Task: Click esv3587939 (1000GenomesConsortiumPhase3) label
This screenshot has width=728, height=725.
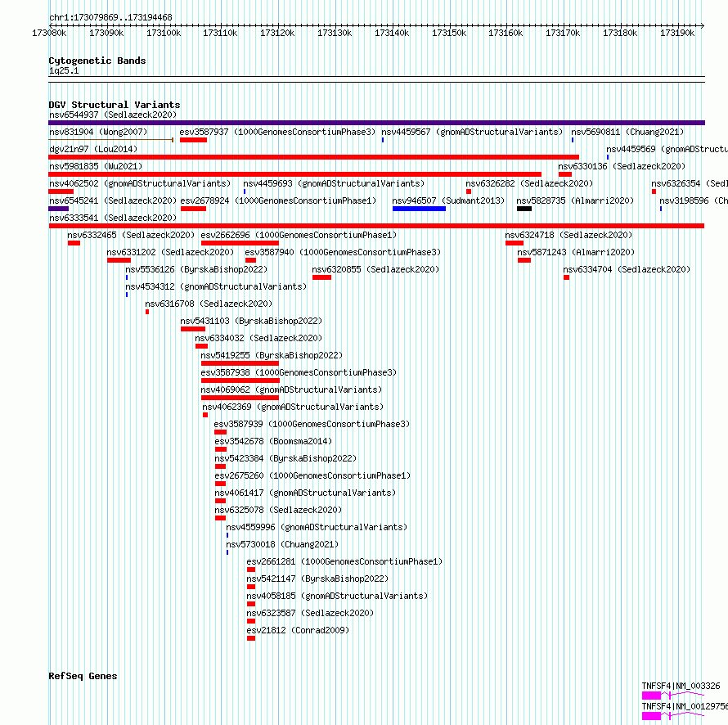Action: [x=312, y=424]
